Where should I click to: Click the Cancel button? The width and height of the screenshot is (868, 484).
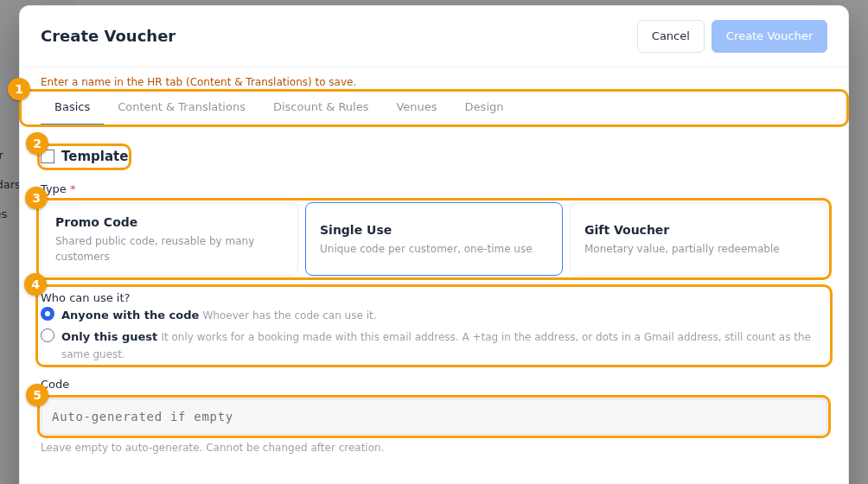pos(670,36)
